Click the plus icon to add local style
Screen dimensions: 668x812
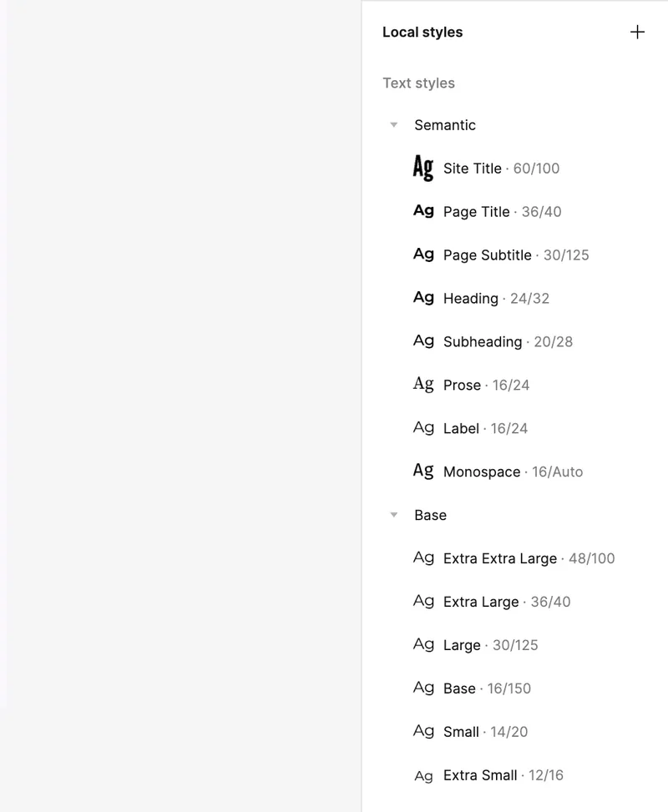(x=637, y=33)
